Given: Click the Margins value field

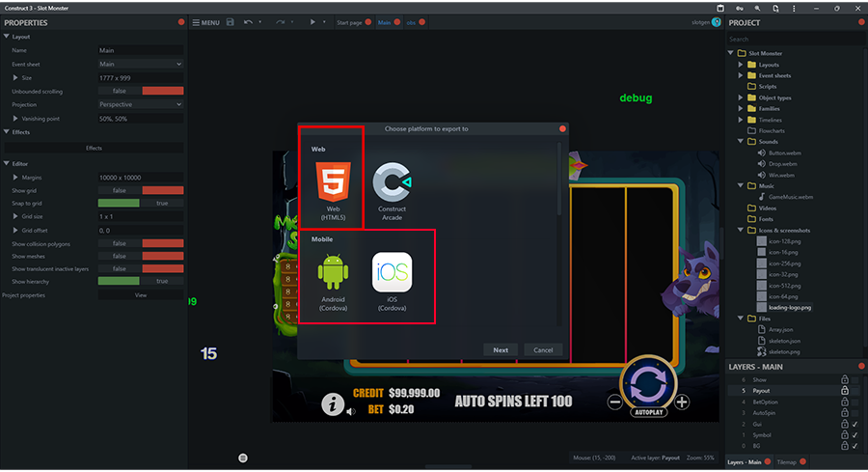Looking at the screenshot, I should coord(141,178).
